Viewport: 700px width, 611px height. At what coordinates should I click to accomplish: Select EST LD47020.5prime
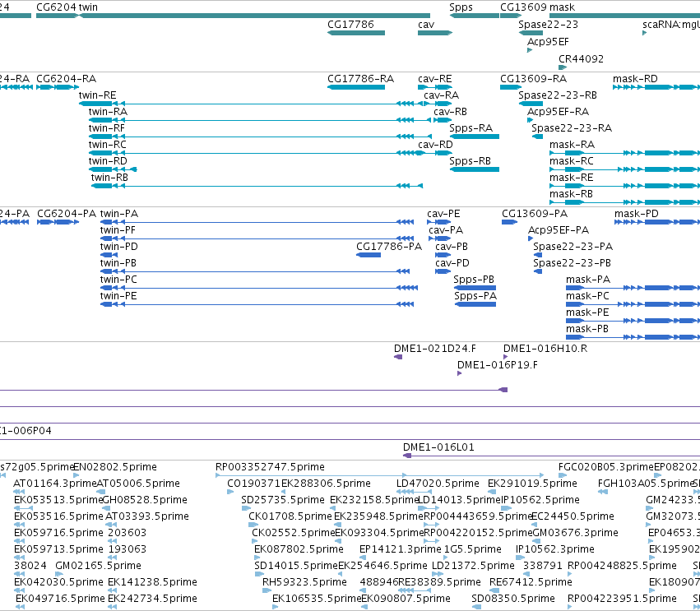pyautogui.click(x=438, y=484)
